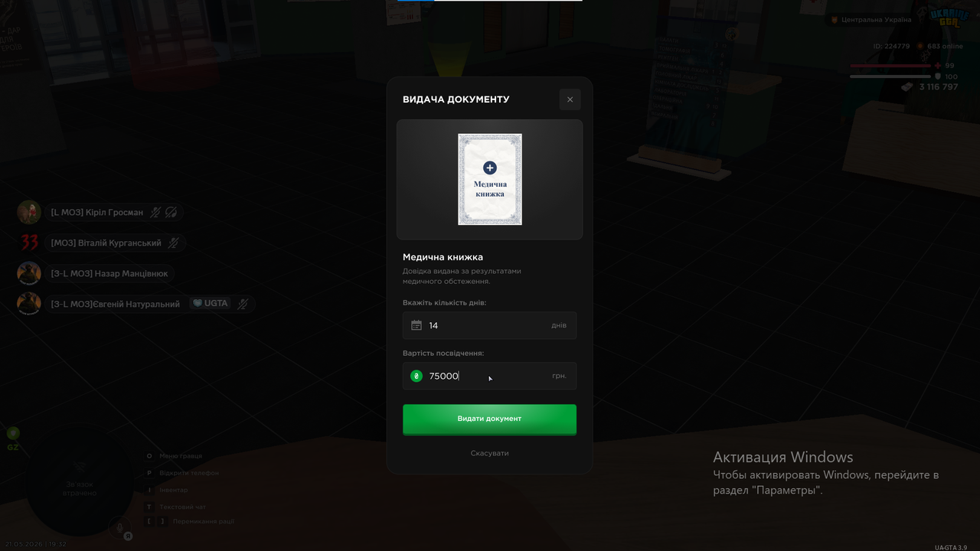
Task: Click the Скасувати link
Action: (x=490, y=453)
